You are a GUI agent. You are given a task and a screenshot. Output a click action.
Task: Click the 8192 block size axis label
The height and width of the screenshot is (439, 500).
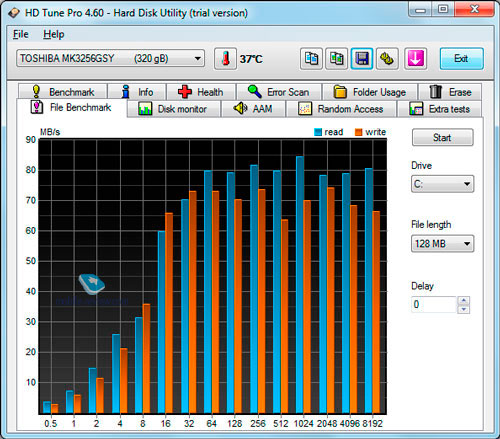pos(372,424)
